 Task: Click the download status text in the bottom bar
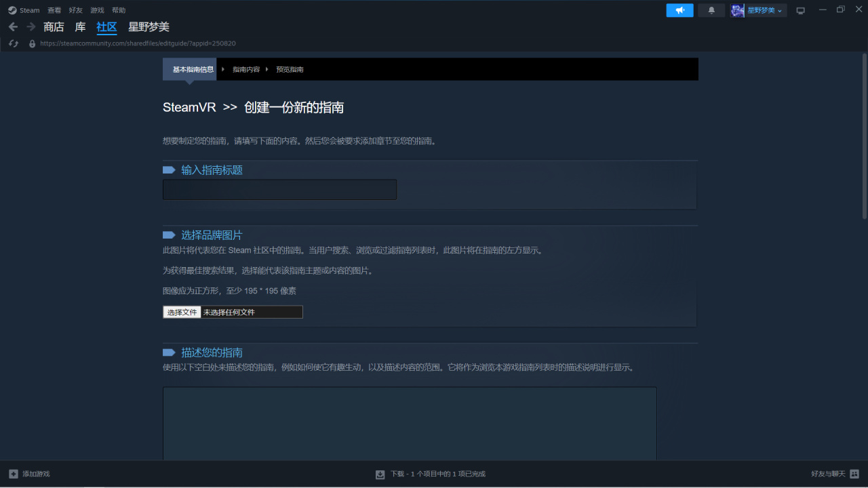click(x=438, y=474)
